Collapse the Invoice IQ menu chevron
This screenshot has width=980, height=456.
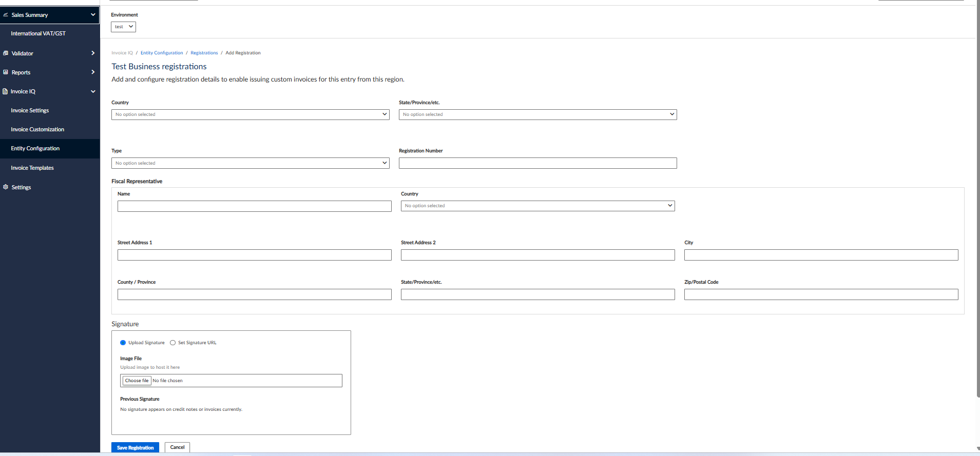pyautogui.click(x=93, y=91)
